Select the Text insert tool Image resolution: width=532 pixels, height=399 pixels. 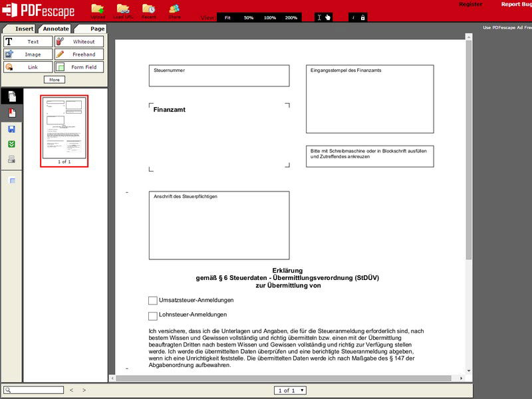click(x=28, y=41)
